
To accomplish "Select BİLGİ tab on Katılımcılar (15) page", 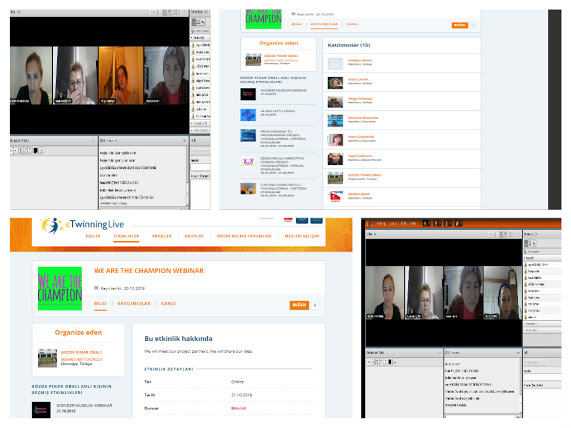I will tap(297, 24).
